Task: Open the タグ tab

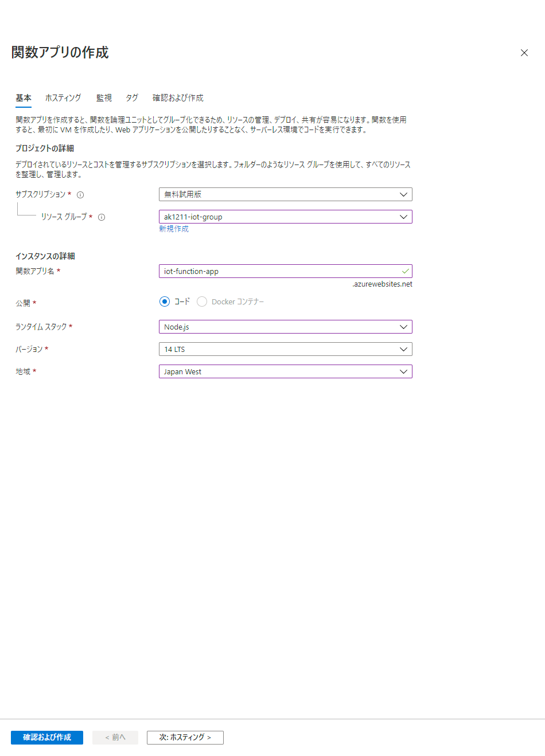Action: 132,98
